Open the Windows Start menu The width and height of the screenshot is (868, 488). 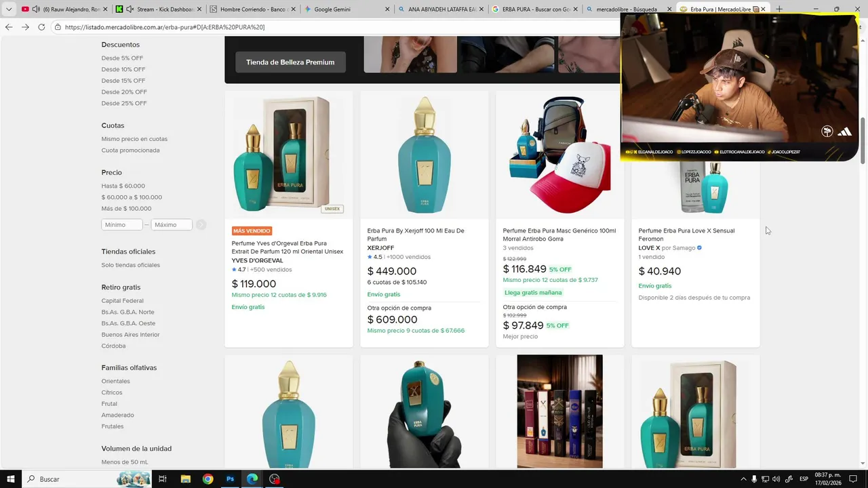click(10, 479)
